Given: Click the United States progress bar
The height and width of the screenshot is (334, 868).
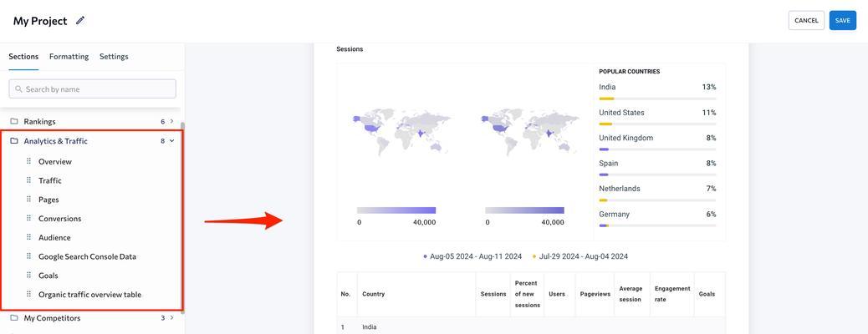Looking at the screenshot, I should click(657, 124).
